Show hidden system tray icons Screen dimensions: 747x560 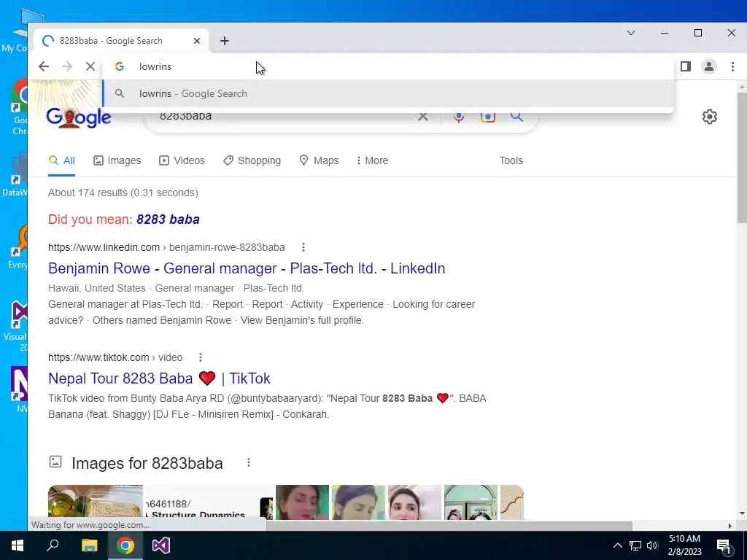tap(617, 545)
